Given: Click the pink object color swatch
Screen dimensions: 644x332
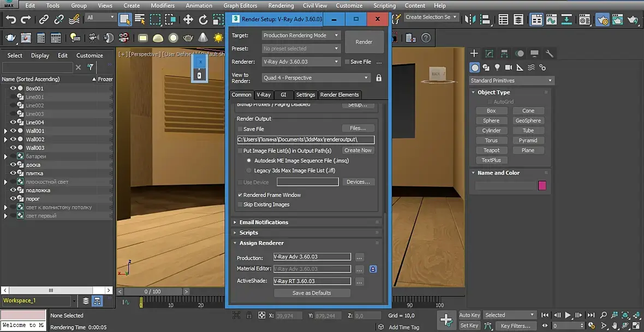Looking at the screenshot, I should 542,186.
